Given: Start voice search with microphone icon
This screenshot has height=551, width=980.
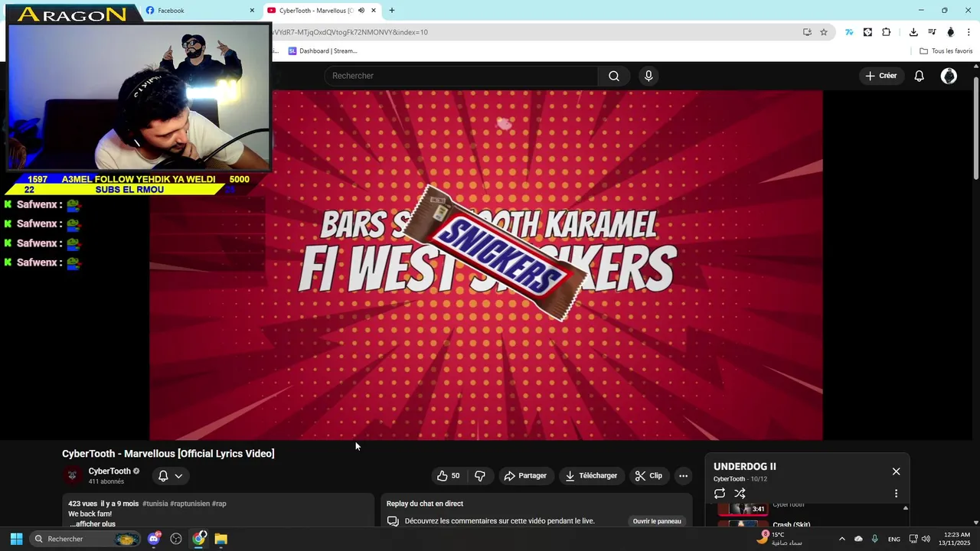Looking at the screenshot, I should pyautogui.click(x=648, y=76).
